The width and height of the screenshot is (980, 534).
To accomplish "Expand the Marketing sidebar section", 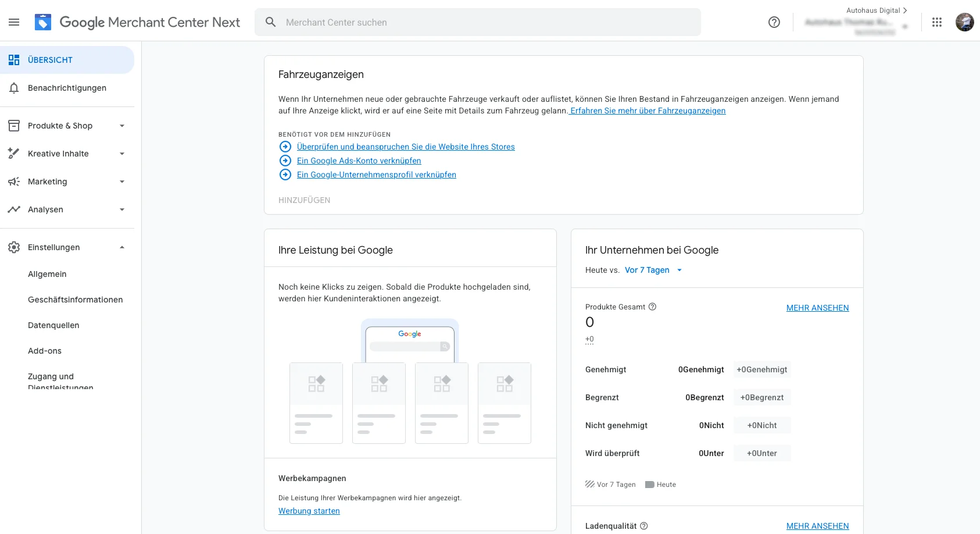I will coord(67,181).
